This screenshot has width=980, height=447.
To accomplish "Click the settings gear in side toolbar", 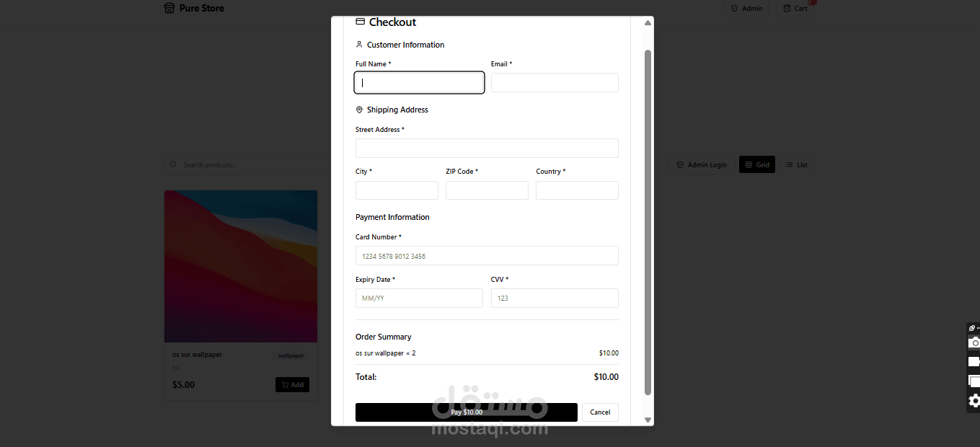I will tap(974, 401).
